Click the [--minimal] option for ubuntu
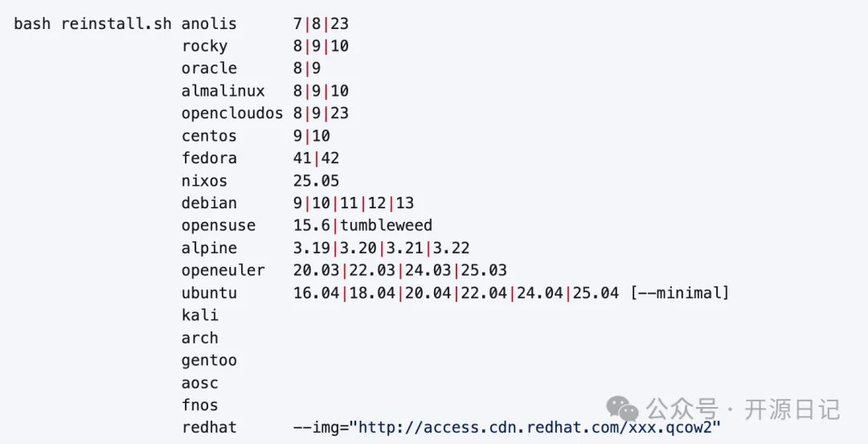Viewport: 868px width, 444px height. (679, 293)
